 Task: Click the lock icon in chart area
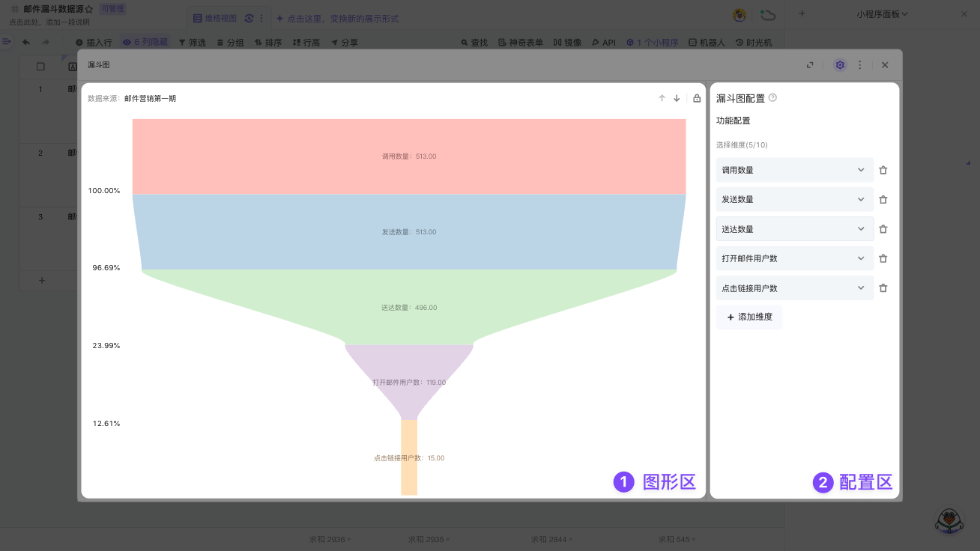click(x=697, y=98)
